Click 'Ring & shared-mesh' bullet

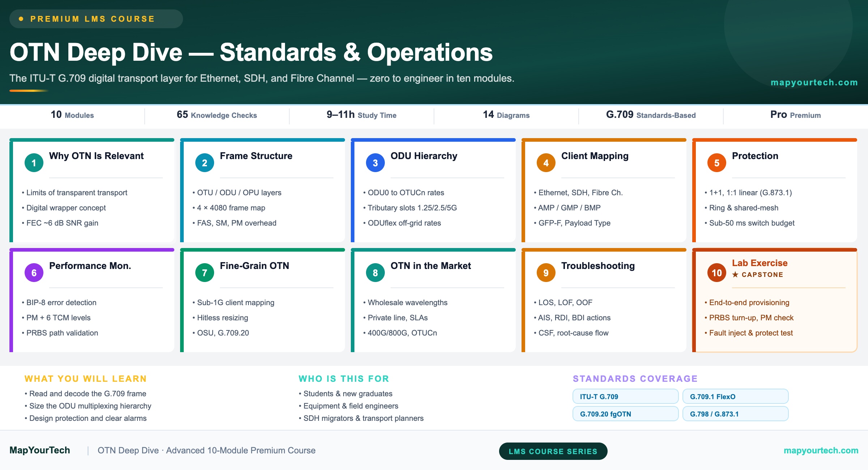click(741, 208)
